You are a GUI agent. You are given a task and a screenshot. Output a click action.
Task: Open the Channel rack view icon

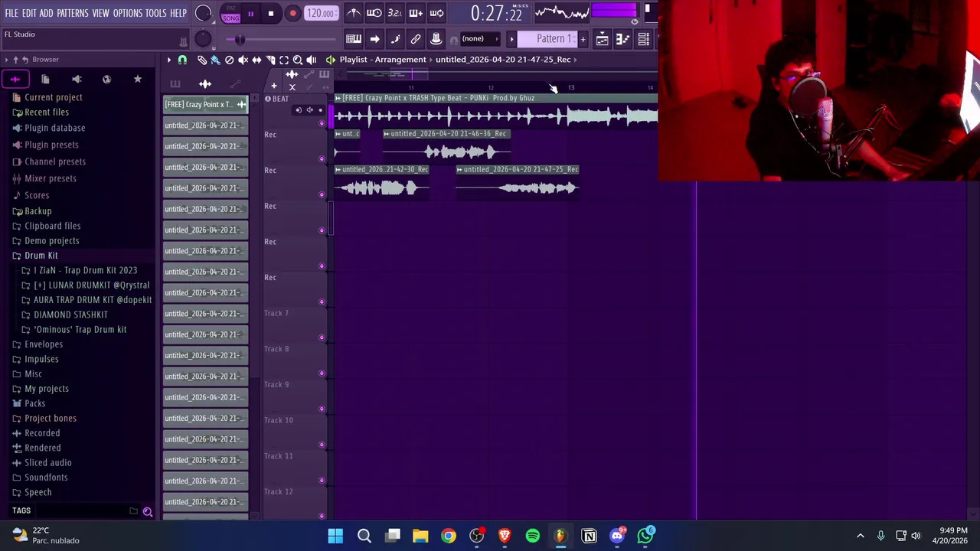click(x=643, y=39)
